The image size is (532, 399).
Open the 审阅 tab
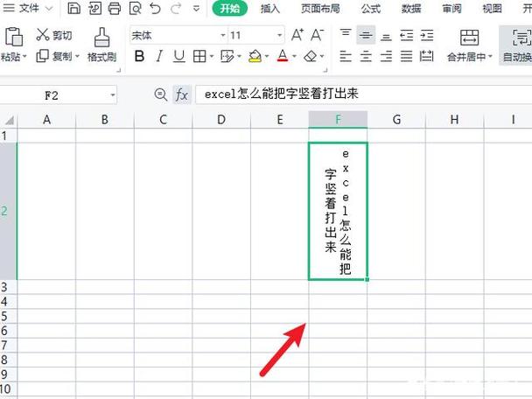pos(451,8)
